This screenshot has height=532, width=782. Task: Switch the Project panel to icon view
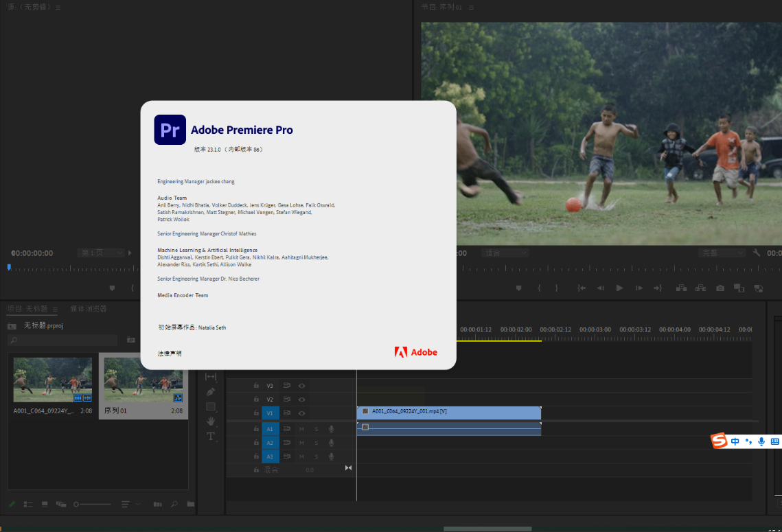point(45,505)
